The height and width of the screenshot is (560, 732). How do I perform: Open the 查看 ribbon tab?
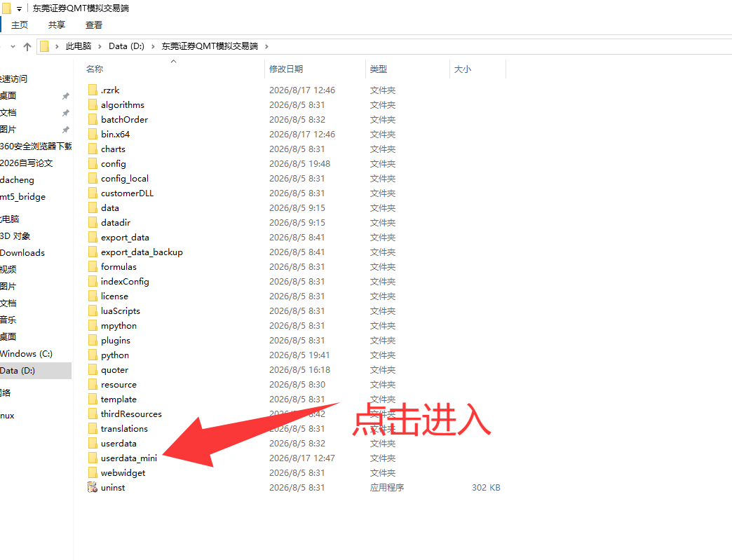coord(94,25)
